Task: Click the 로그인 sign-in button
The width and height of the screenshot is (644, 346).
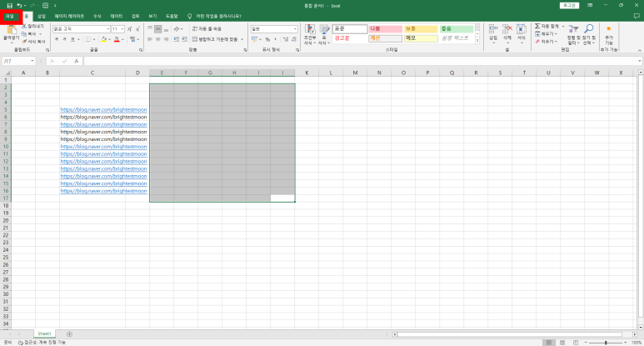Action: coord(569,5)
